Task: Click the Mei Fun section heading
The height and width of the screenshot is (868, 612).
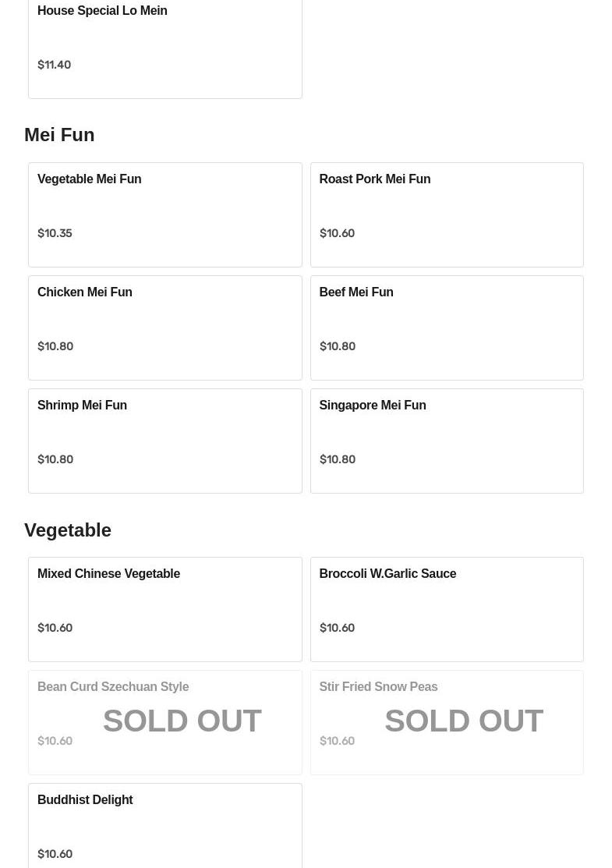Action: [59, 134]
